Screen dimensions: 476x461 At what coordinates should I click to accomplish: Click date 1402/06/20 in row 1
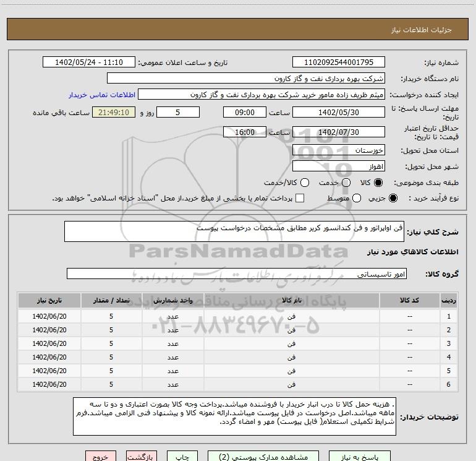[49, 316]
